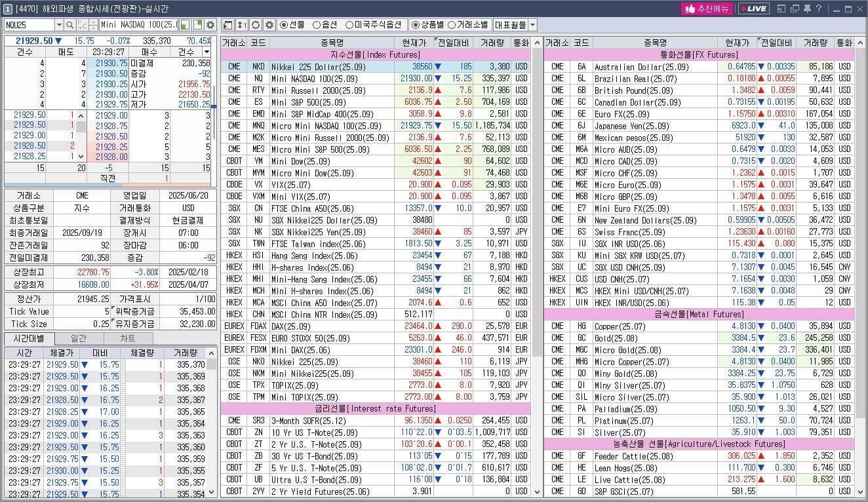Click ask price 21930.75 in order book
The image size is (868, 502).
pyautogui.click(x=108, y=63)
